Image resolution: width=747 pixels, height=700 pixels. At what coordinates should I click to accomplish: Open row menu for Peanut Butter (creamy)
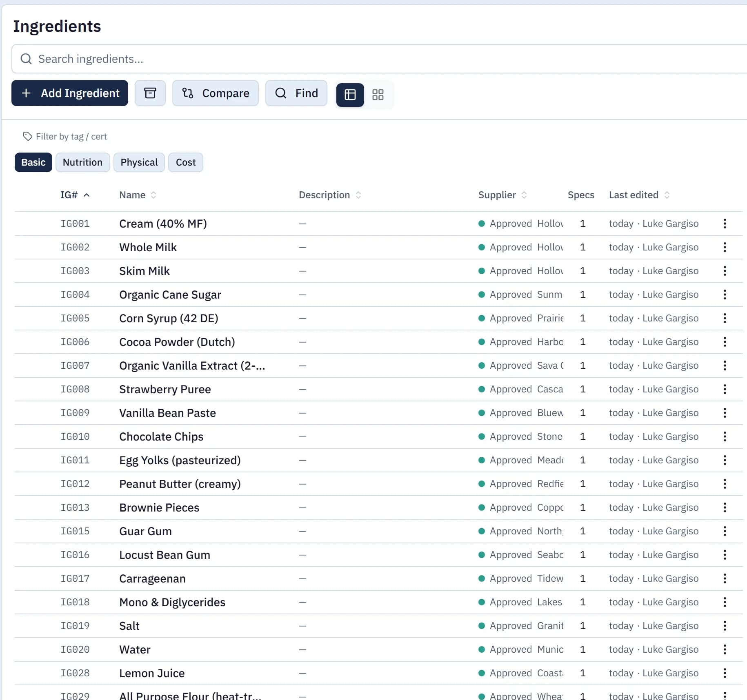pos(725,484)
